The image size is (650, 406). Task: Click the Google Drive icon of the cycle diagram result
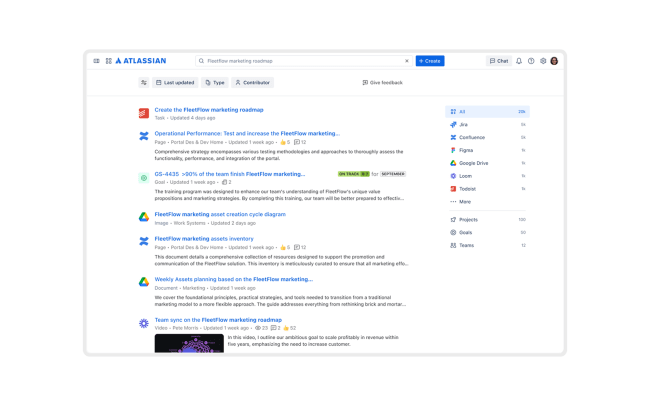click(144, 217)
